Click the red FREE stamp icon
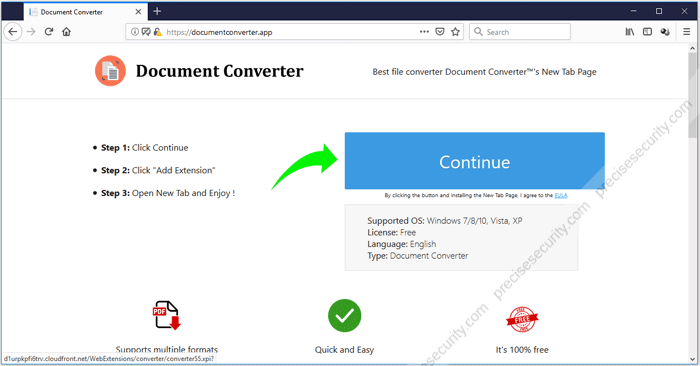Image resolution: width=700 pixels, height=366 pixels. tap(522, 319)
